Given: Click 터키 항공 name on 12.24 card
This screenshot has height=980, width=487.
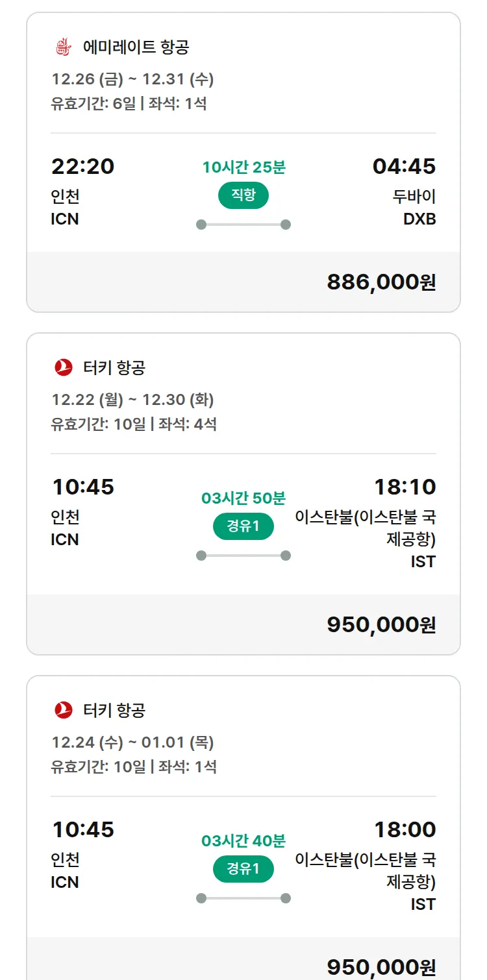Looking at the screenshot, I should [114, 710].
